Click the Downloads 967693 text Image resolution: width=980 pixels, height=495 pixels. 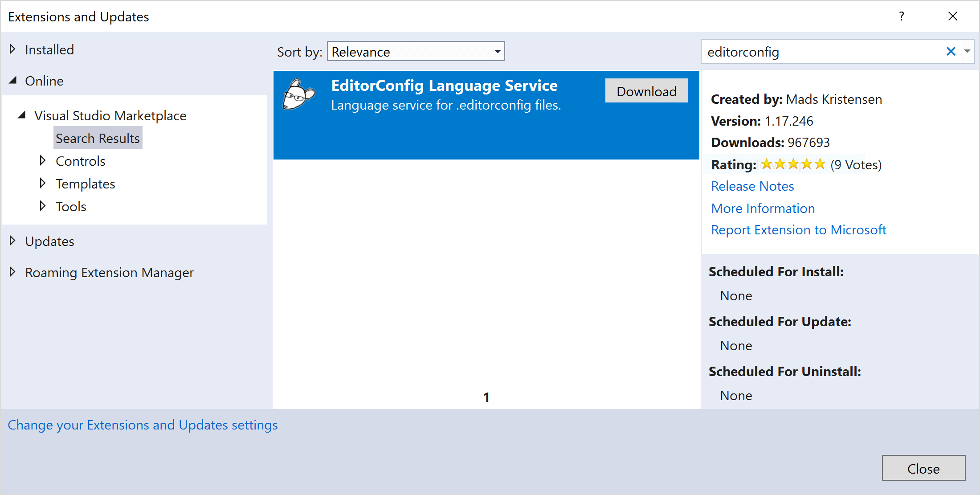pyautogui.click(x=771, y=142)
